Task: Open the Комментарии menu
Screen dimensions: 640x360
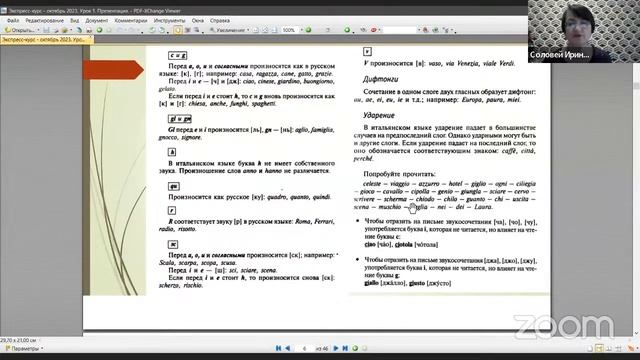Action: (131, 20)
